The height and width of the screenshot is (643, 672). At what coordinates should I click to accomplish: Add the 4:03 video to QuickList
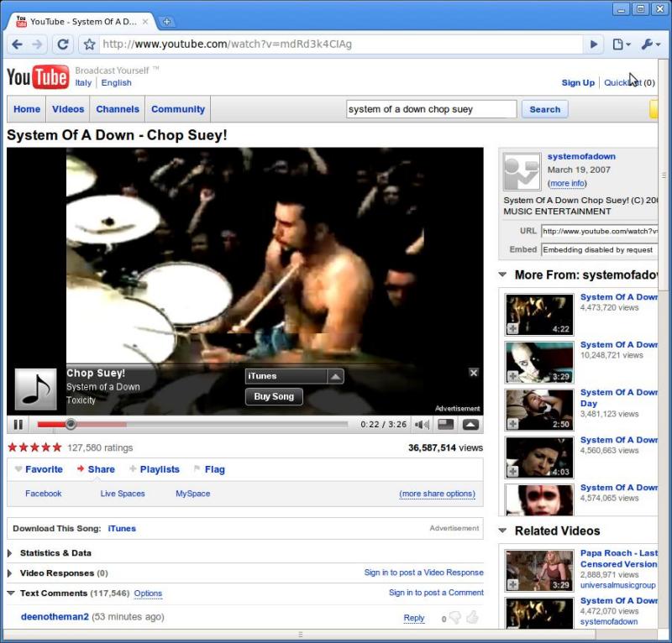[512, 471]
